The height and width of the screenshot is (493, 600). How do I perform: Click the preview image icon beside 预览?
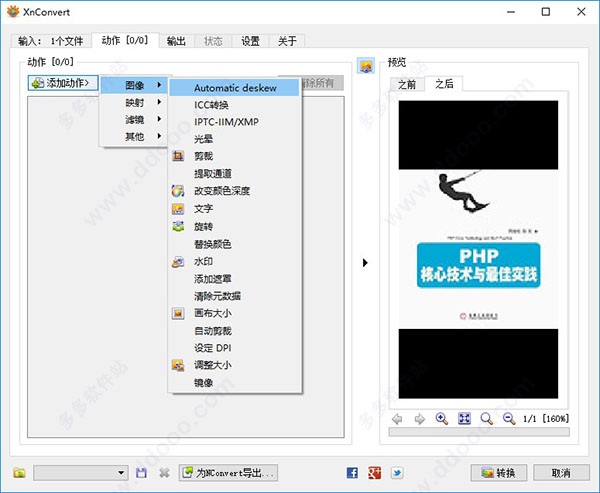pos(366,66)
